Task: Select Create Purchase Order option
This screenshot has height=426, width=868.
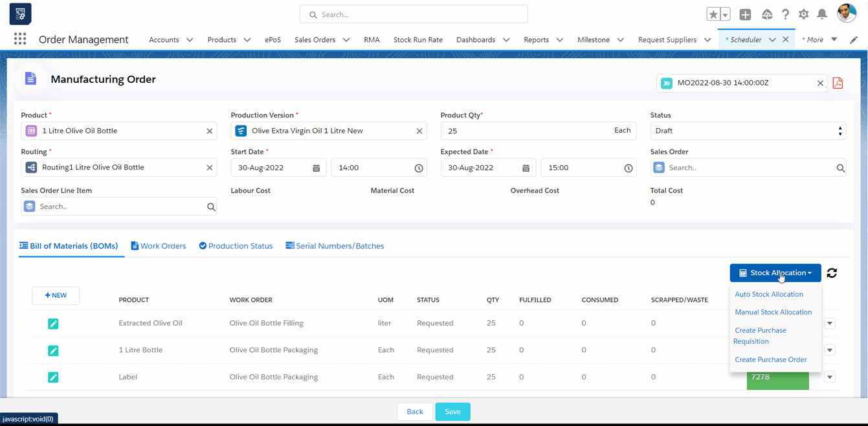Action: [770, 359]
